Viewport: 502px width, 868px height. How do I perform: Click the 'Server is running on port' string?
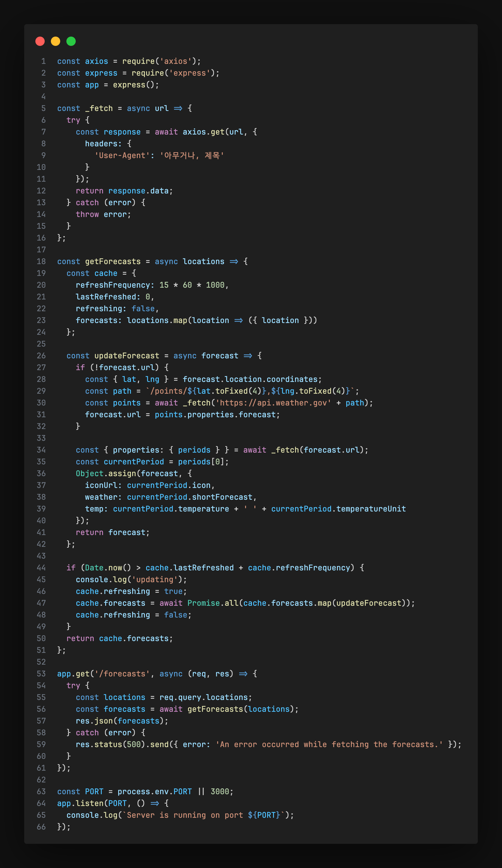point(204,815)
